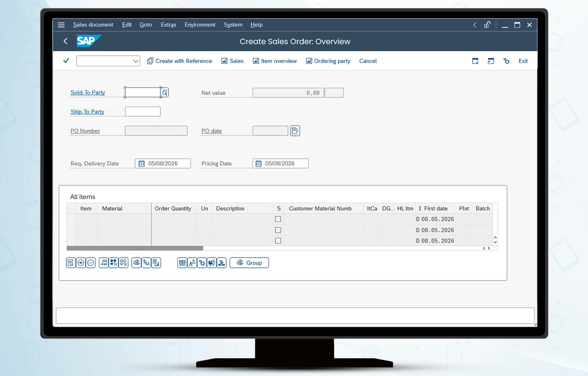This screenshot has height=376, width=588.
Task: Click the window refresh icon near Exit
Action: click(491, 61)
